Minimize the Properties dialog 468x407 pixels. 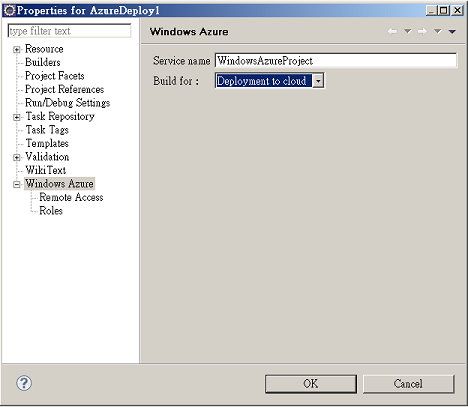(431, 11)
